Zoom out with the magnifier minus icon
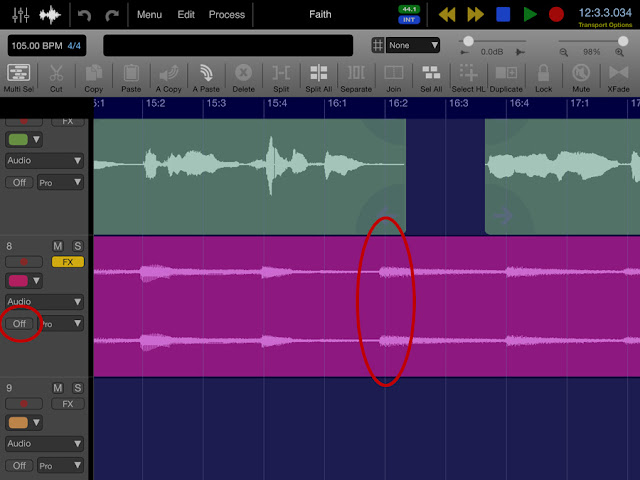The width and height of the screenshot is (640, 480). coord(564,52)
